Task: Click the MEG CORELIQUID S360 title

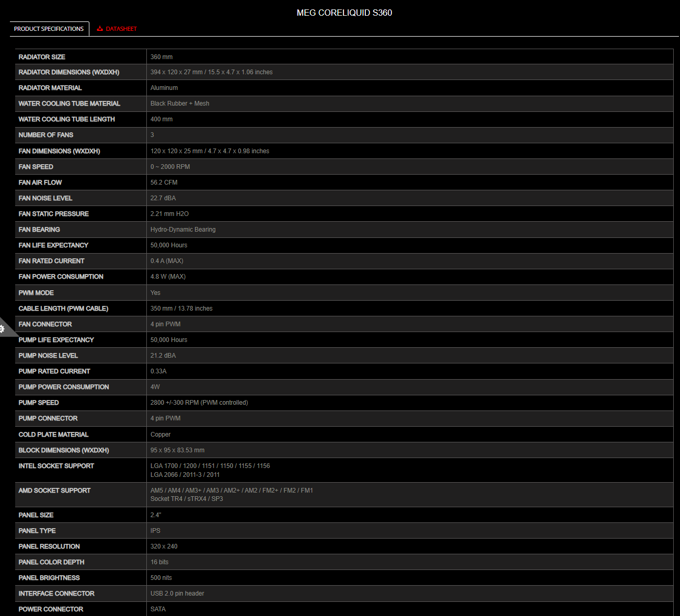Action: tap(344, 13)
